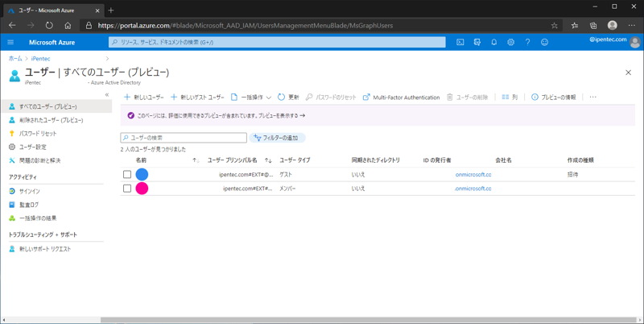644x324 pixels.
Task: Click the Microsoft Azure logo text
Action: pos(52,43)
